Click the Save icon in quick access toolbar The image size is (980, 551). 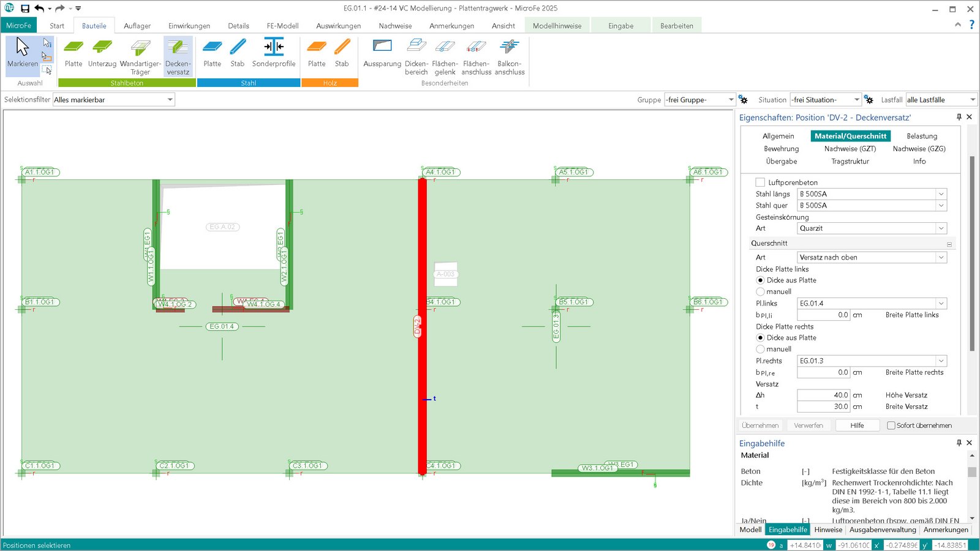tap(24, 8)
